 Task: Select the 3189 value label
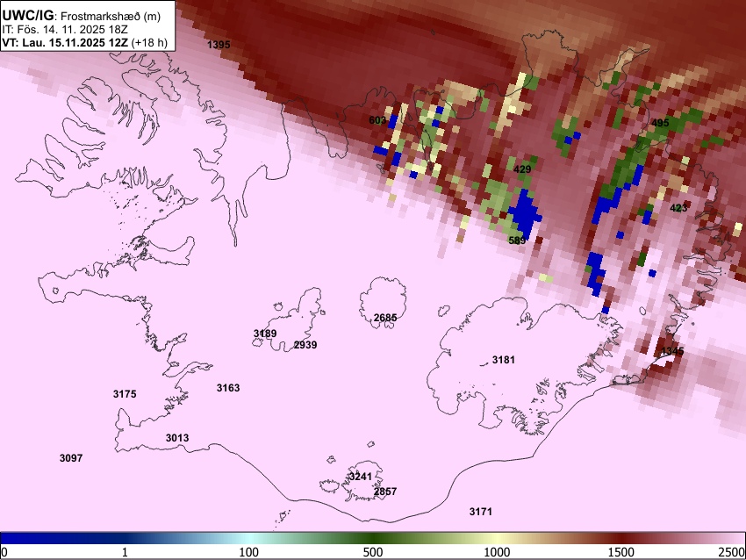(x=265, y=333)
